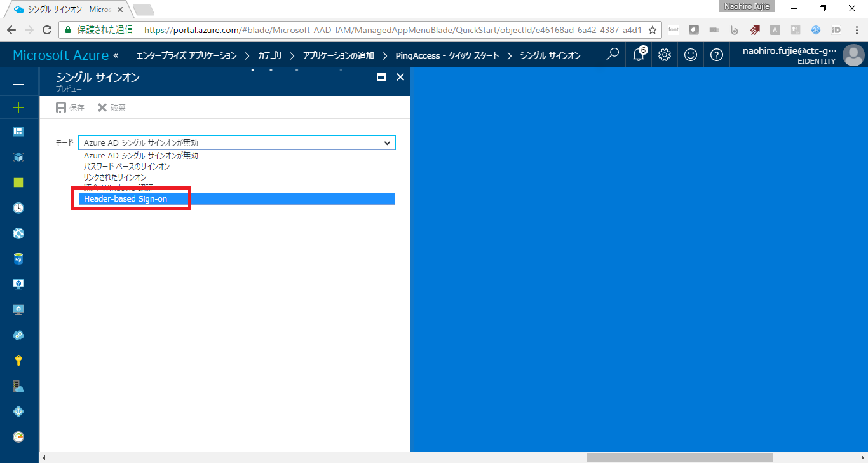Viewport: 868px width, 463px height.
Task: Open App Services globe icon
Action: coord(19,233)
